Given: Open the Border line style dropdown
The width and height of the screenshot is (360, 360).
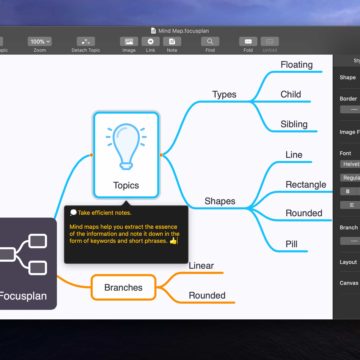Looking at the screenshot, I should [x=350, y=109].
